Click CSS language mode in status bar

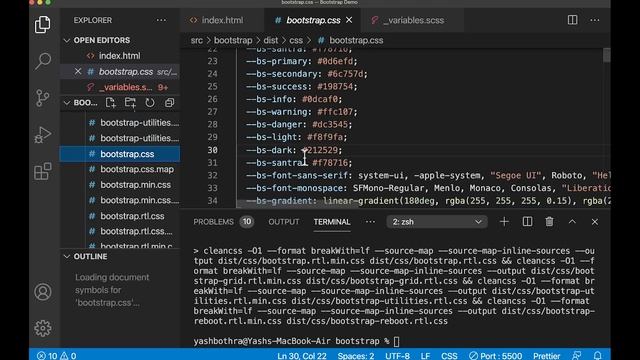(x=449, y=356)
